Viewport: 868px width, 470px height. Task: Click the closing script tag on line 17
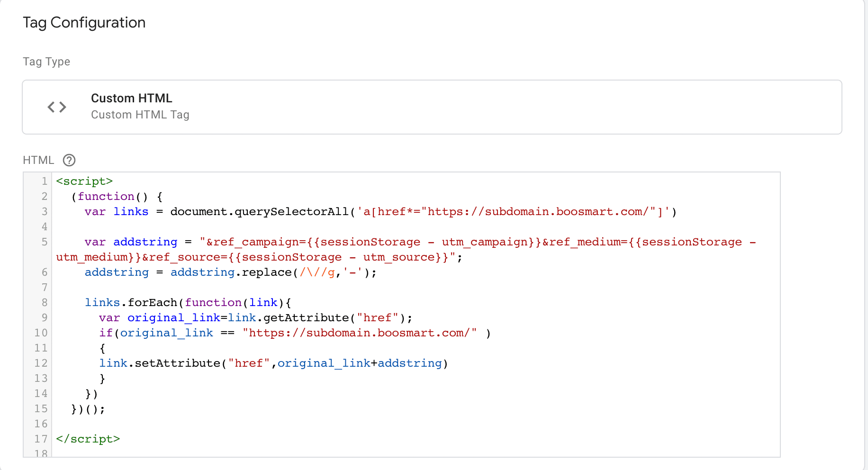point(88,439)
